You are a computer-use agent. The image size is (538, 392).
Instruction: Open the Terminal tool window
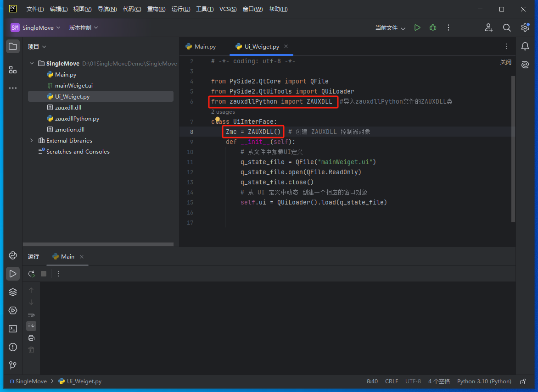click(13, 329)
